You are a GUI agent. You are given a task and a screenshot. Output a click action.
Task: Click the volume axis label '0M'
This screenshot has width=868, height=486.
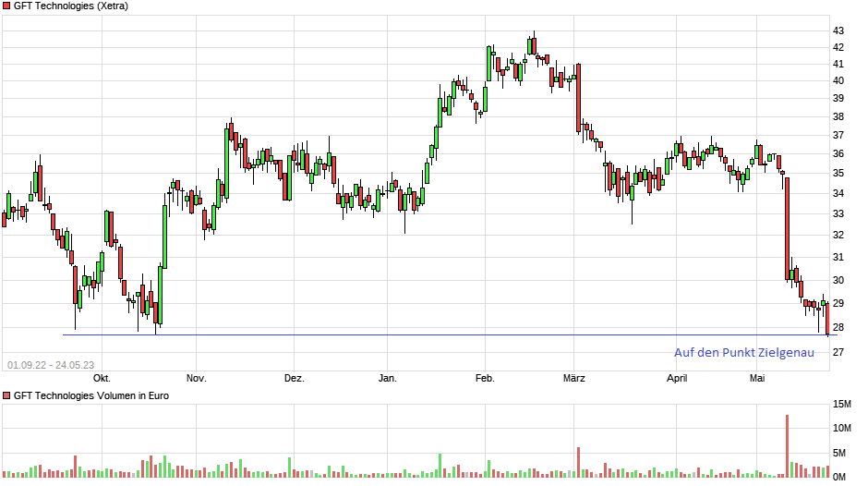[839, 477]
